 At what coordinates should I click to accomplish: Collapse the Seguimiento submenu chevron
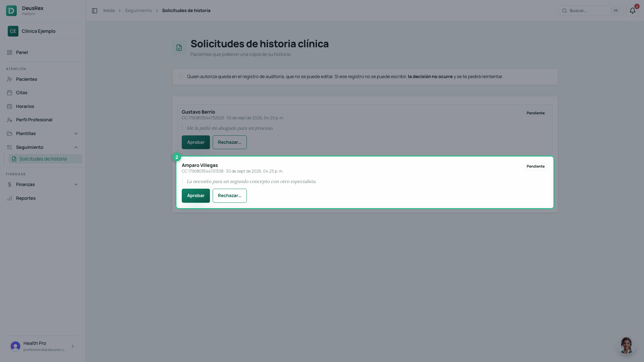tap(76, 147)
